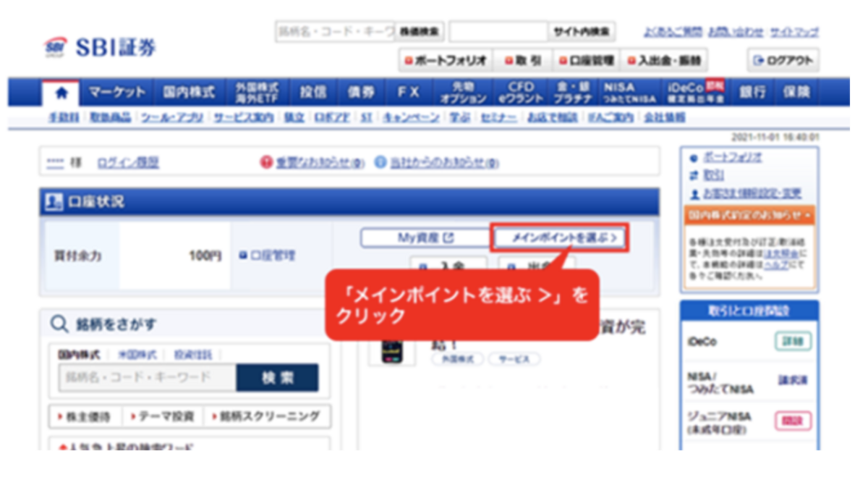The height and width of the screenshot is (480, 868).
Task: Click the NISA 請求済 status
Action: click(x=793, y=381)
